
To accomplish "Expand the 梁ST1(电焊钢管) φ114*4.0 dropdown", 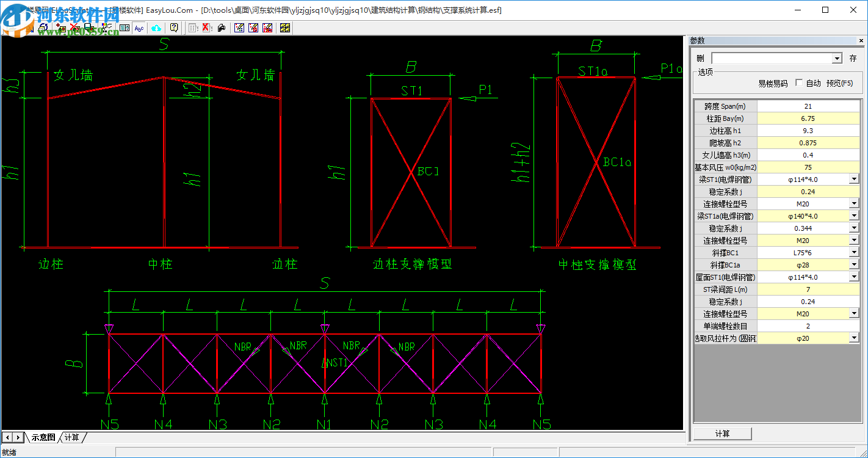I will (853, 180).
